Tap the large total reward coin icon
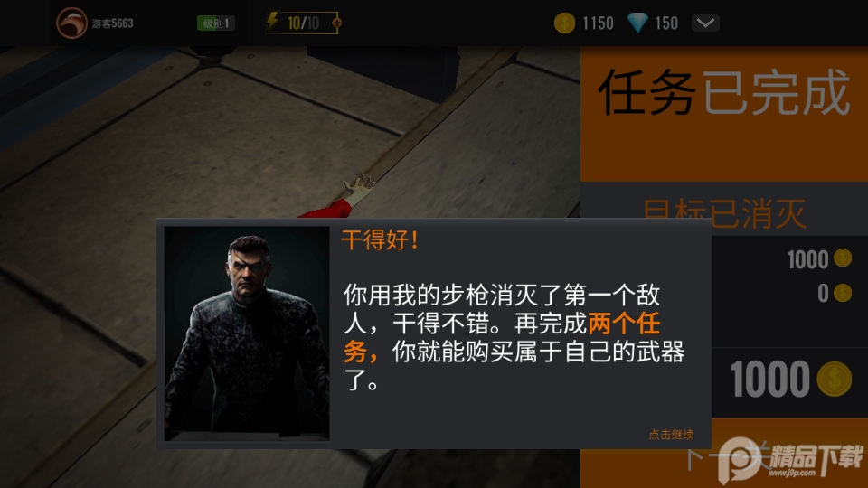868x488 pixels. (835, 379)
